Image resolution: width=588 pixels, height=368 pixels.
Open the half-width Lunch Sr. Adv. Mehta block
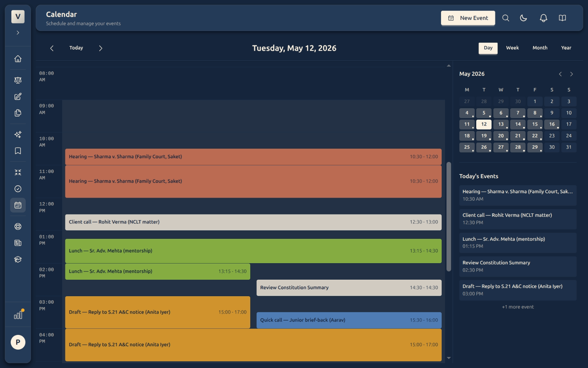(x=158, y=272)
